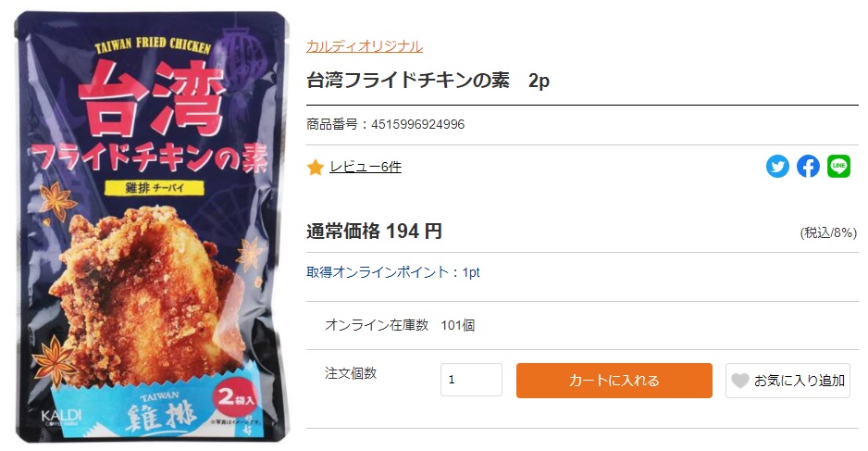Share product via Facebook icon

click(808, 166)
